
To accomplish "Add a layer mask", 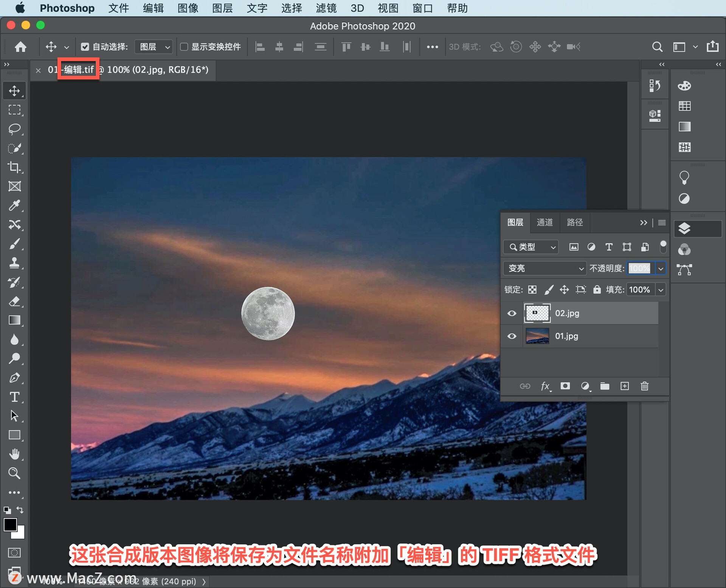I will (x=565, y=386).
